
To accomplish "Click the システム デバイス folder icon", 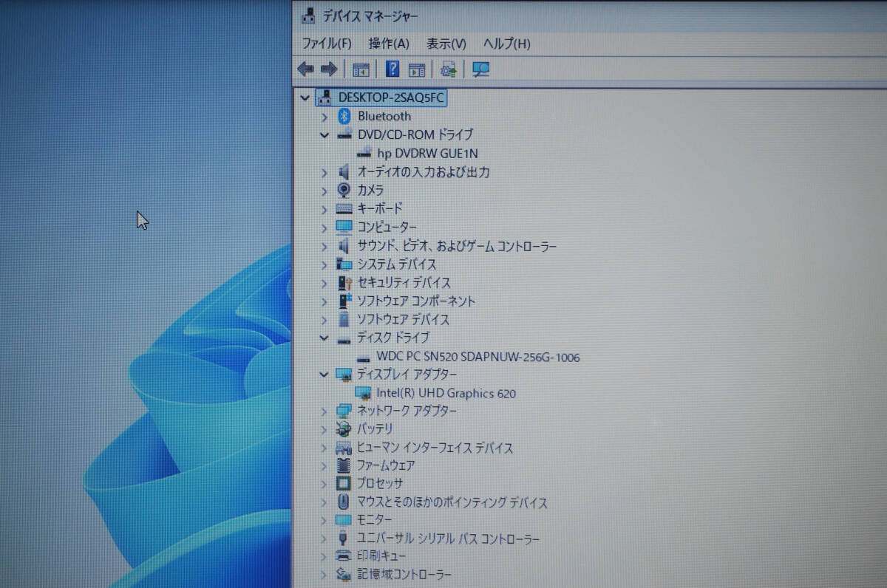I will click(344, 264).
